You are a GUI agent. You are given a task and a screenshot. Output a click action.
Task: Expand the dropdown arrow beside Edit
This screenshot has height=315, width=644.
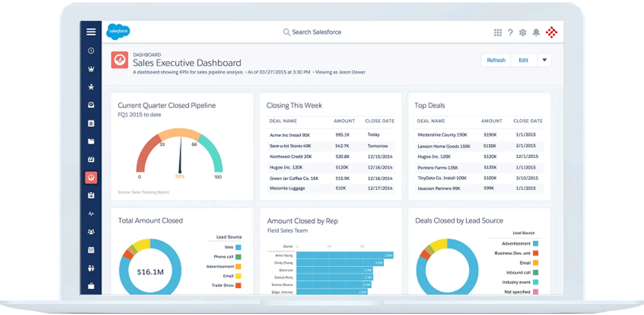point(545,60)
